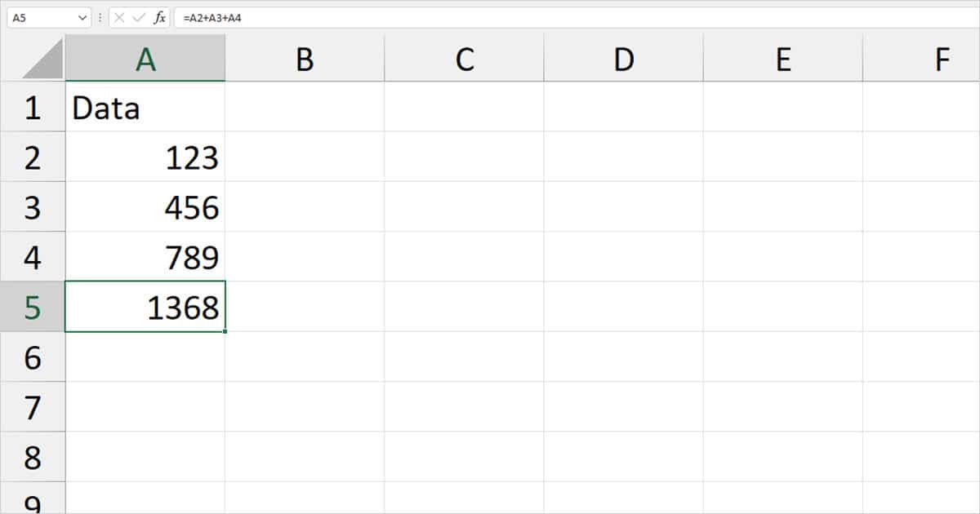
Task: Select row 7 by clicking its header
Action: click(x=33, y=406)
